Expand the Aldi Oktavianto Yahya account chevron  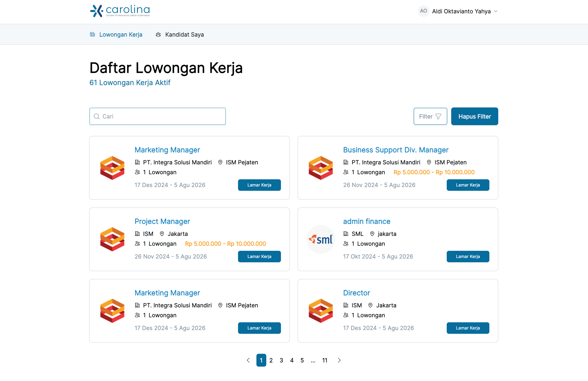[496, 11]
